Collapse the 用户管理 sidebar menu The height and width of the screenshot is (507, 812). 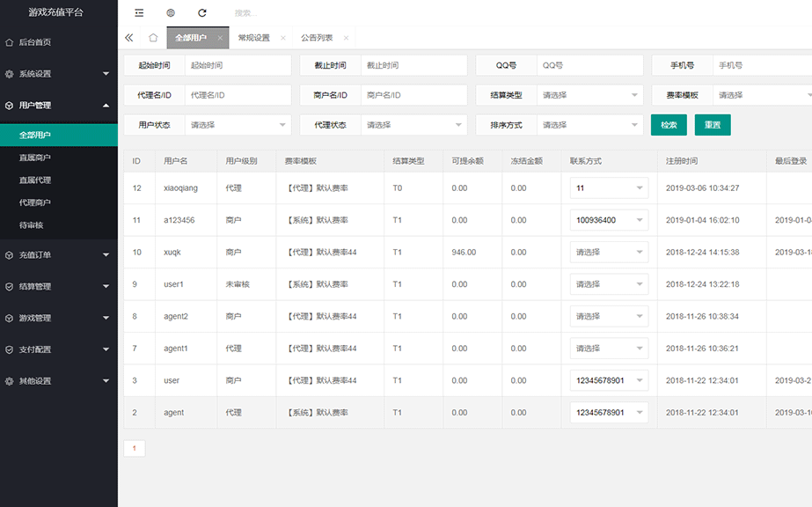[58, 106]
